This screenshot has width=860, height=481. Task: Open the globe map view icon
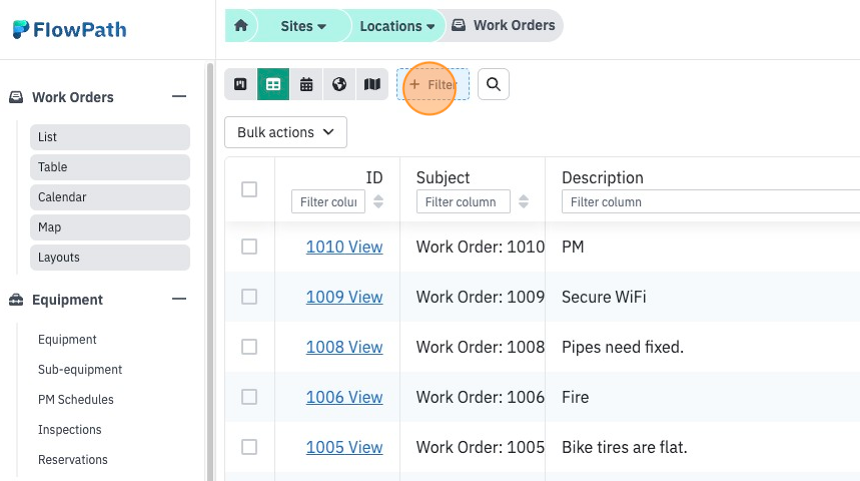339,84
